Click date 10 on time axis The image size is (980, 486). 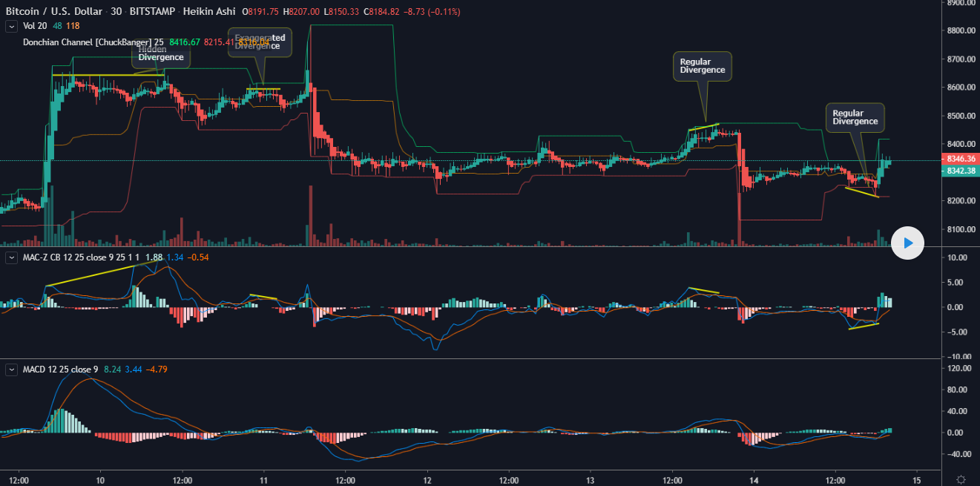click(99, 479)
